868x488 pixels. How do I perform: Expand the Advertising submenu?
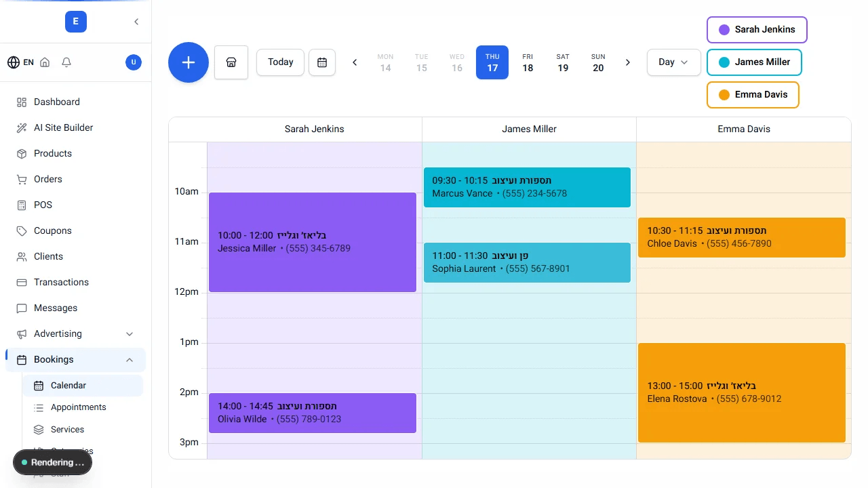tap(76, 333)
